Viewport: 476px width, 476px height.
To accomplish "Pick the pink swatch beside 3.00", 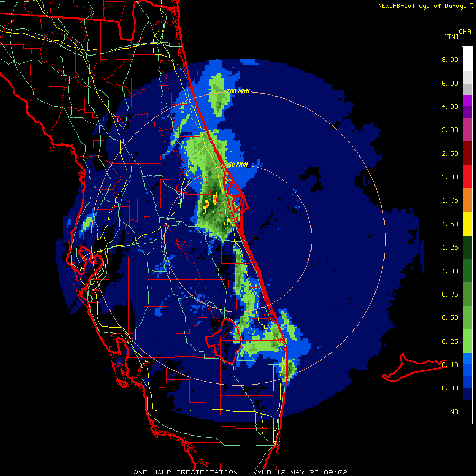I will click(467, 130).
